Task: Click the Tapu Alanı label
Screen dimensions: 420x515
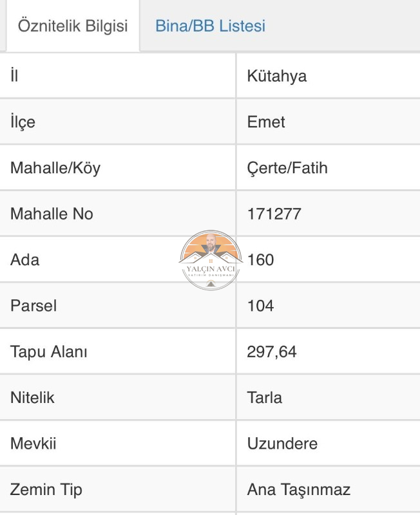Action: [49, 351]
